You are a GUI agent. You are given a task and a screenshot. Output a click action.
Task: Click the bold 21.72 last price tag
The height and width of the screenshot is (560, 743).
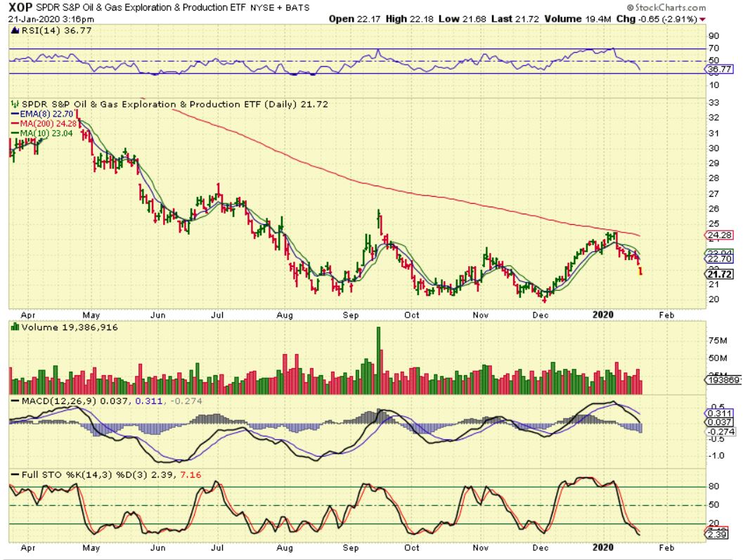click(x=719, y=274)
